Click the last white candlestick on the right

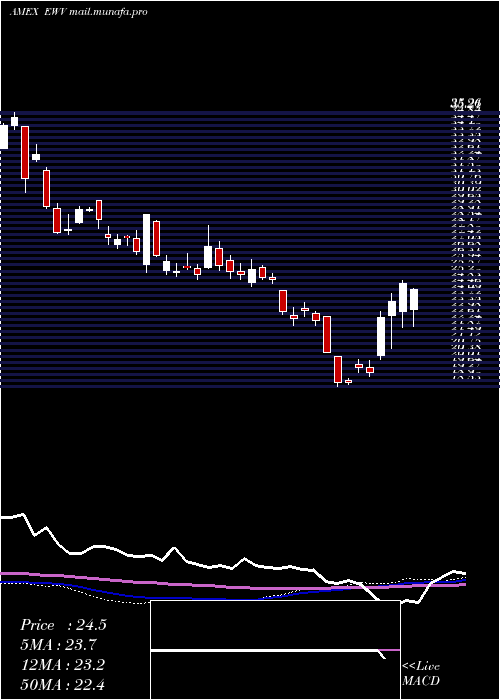point(414,300)
